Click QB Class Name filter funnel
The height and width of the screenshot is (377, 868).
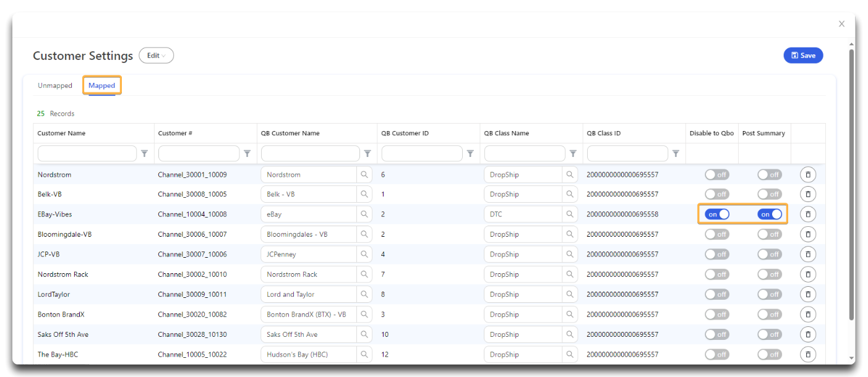click(x=573, y=153)
